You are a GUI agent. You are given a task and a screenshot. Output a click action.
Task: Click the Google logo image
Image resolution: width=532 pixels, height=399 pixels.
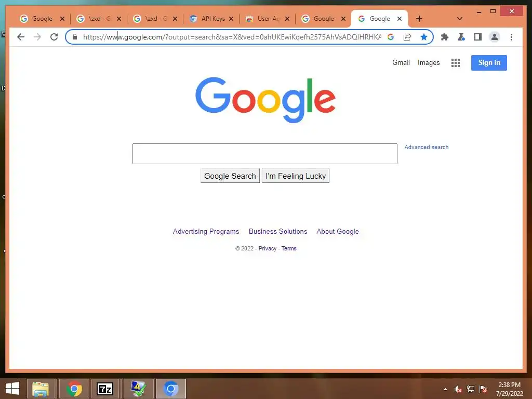265,100
